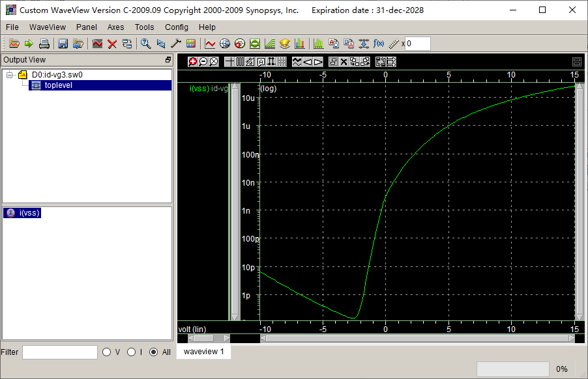The height and width of the screenshot is (379, 588).
Task: Click the floppy disk save icon
Action: 63,44
